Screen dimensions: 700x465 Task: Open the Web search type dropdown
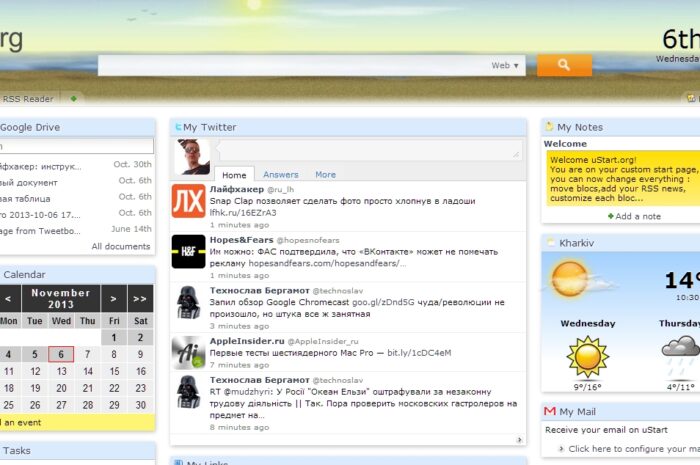[x=507, y=66]
